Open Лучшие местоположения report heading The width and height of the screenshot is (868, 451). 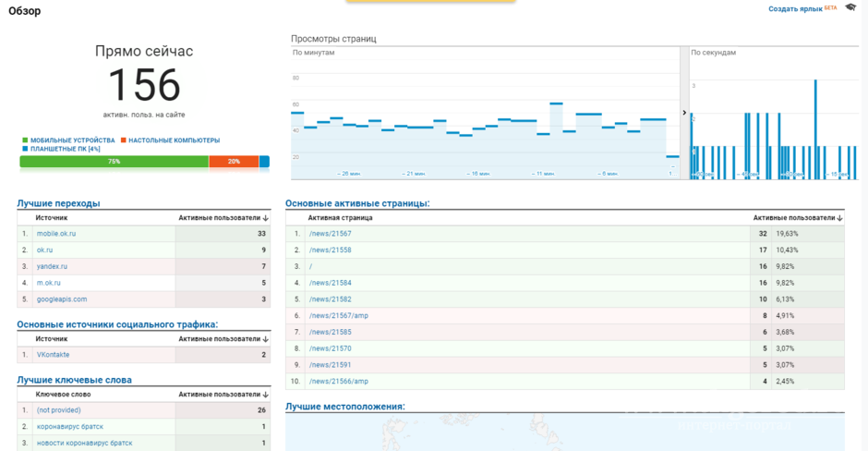click(344, 407)
